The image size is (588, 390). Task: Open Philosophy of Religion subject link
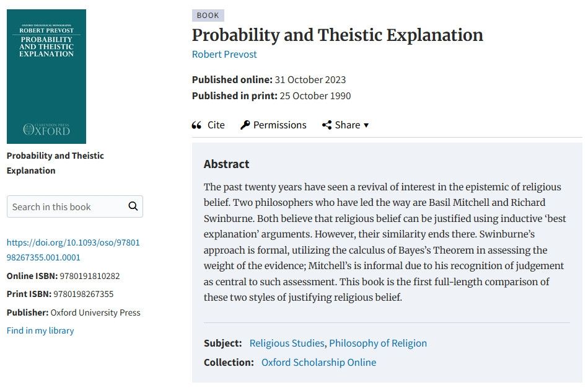(378, 343)
